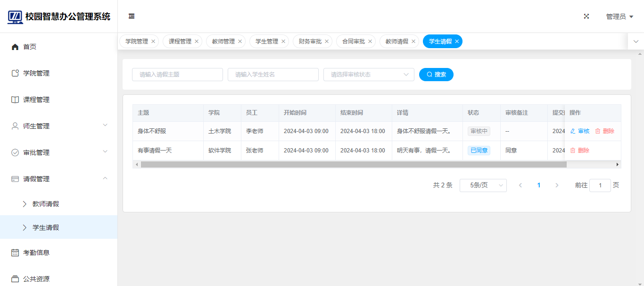Screen dimensions: 644x286
Task: Close the 学生请假 active tab
Action: (457, 42)
